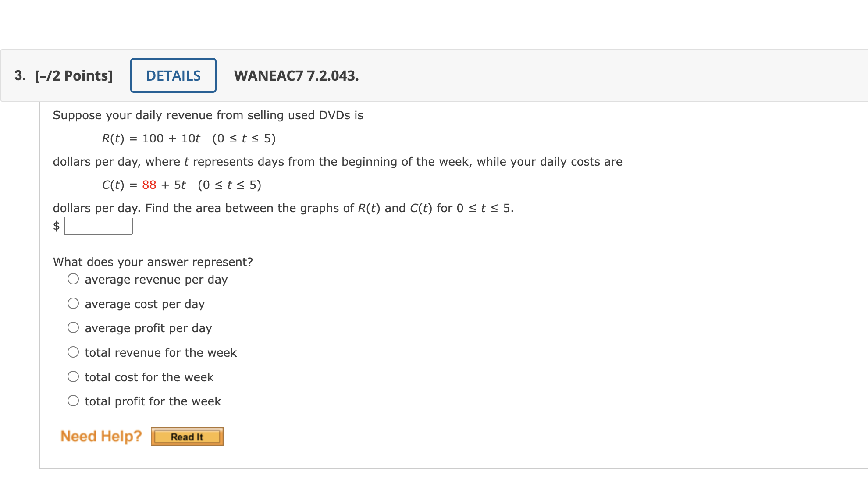Click the Need Help? label
The width and height of the screenshot is (868, 504).
pyautogui.click(x=101, y=436)
